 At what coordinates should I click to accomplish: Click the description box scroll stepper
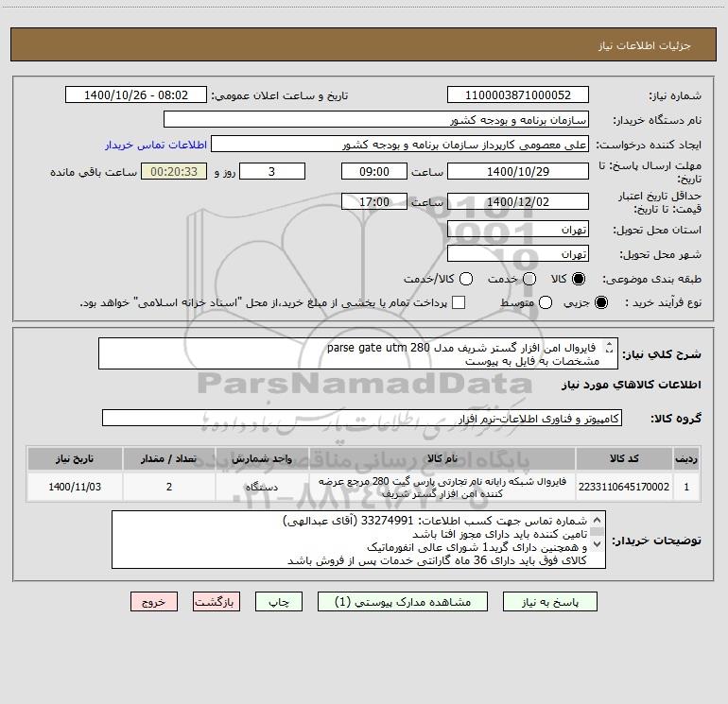[x=609, y=347]
